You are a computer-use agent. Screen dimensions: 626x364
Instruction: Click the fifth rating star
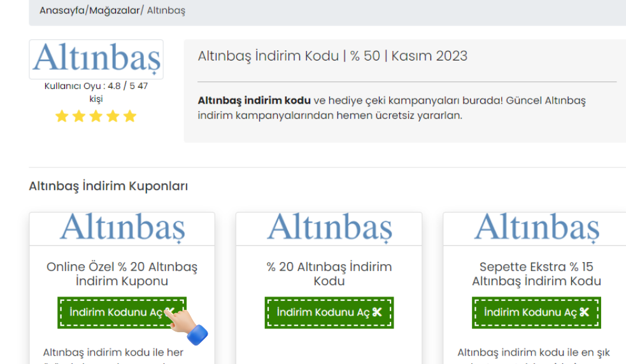tap(130, 116)
